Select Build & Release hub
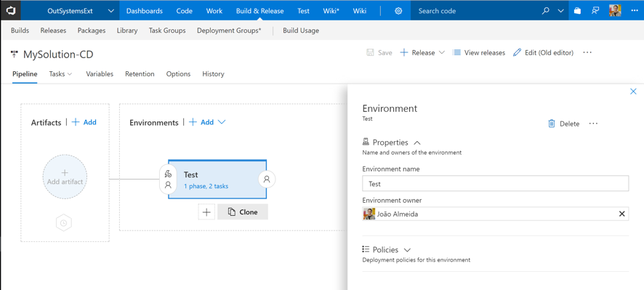644x290 pixels. point(260,11)
